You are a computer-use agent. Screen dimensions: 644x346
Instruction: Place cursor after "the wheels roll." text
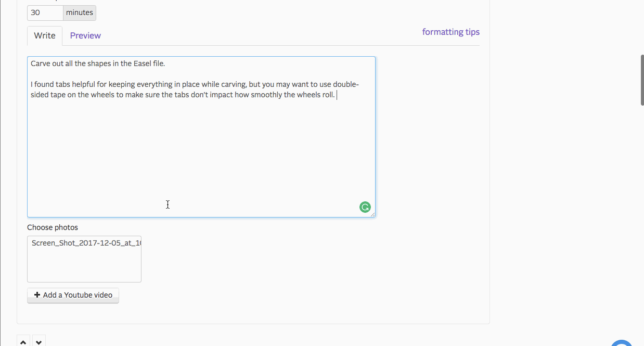(336, 95)
